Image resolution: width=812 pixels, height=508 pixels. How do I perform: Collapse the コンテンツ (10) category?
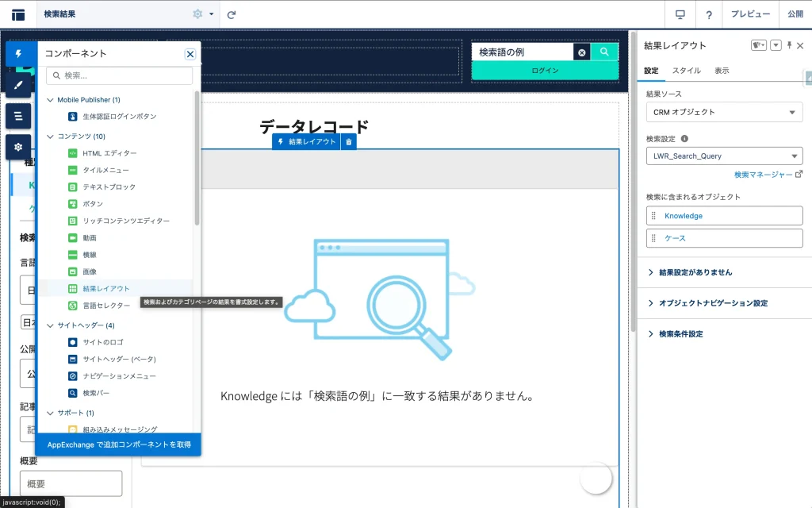[51, 137]
